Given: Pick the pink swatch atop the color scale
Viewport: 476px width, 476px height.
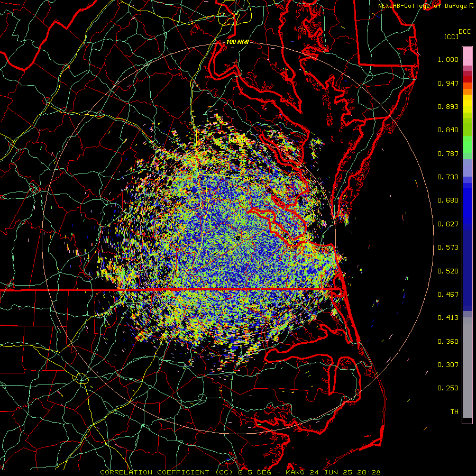Looking at the screenshot, I should coord(467,56).
